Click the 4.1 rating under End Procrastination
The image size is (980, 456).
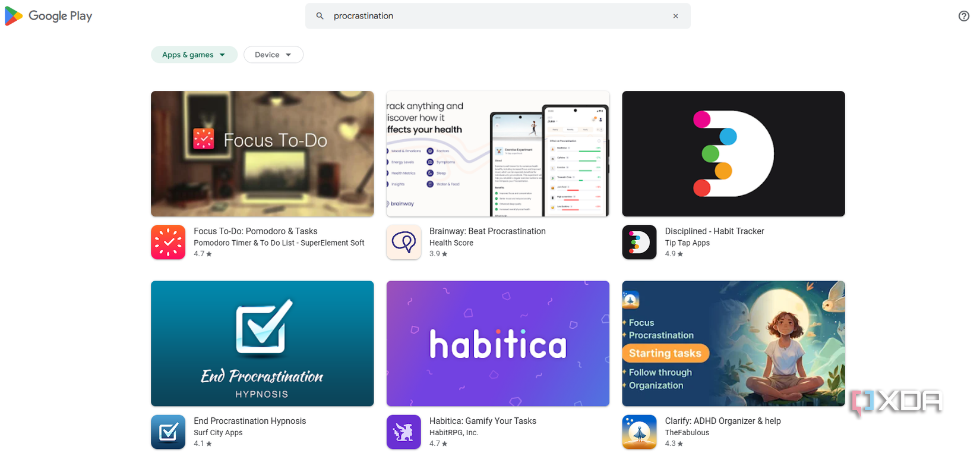click(203, 444)
